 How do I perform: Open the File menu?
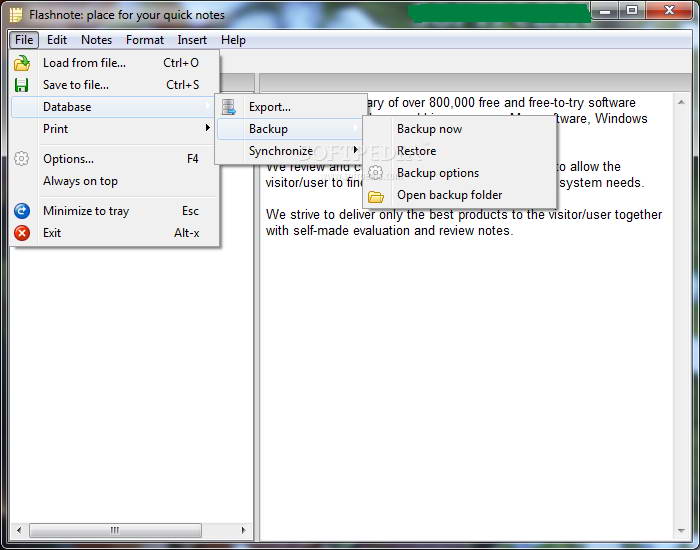pos(24,40)
